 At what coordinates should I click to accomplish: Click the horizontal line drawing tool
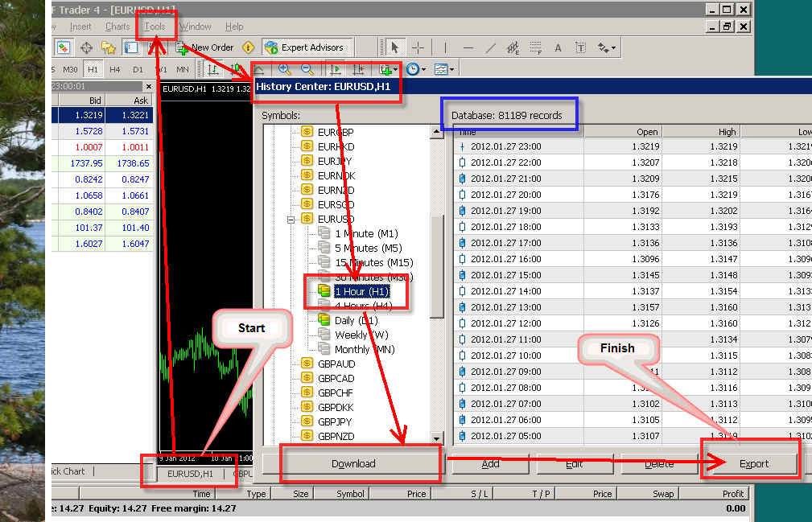point(468,48)
